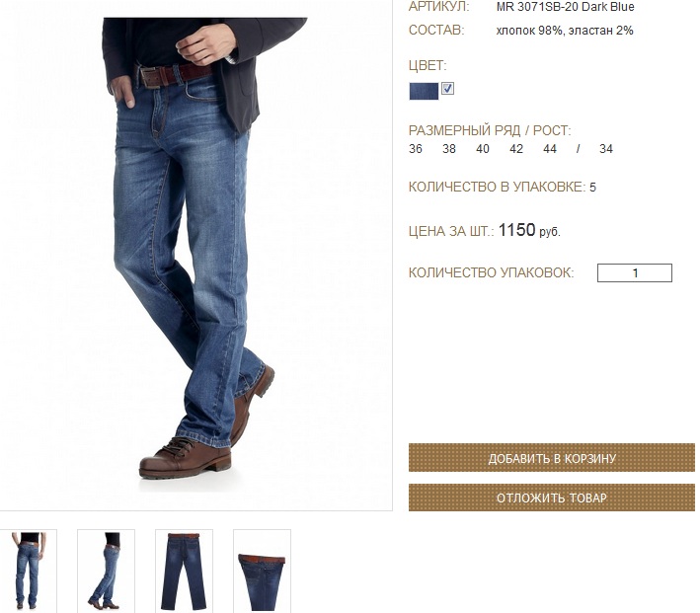Click the 1150 руб. price text
The image size is (700, 613).
[x=529, y=230]
